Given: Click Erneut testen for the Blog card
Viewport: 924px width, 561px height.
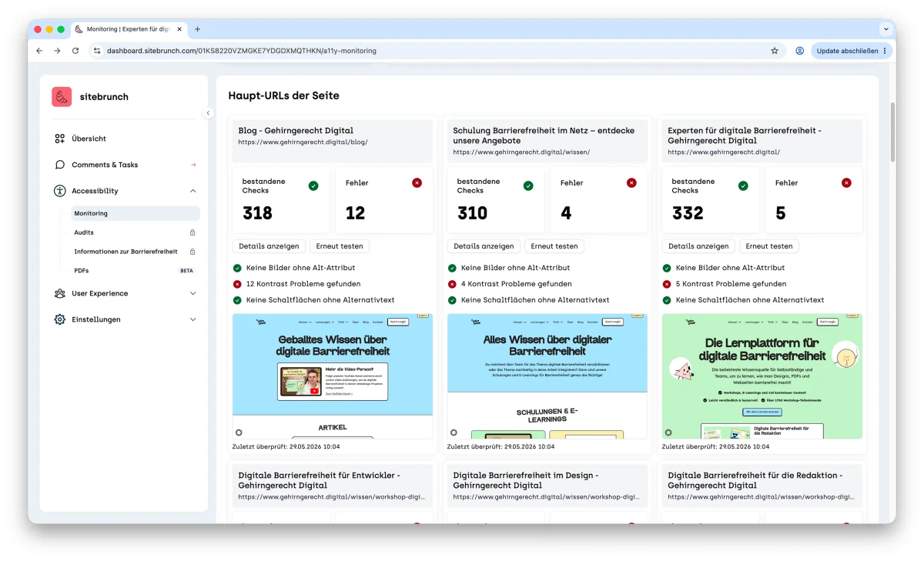Looking at the screenshot, I should pyautogui.click(x=340, y=246).
